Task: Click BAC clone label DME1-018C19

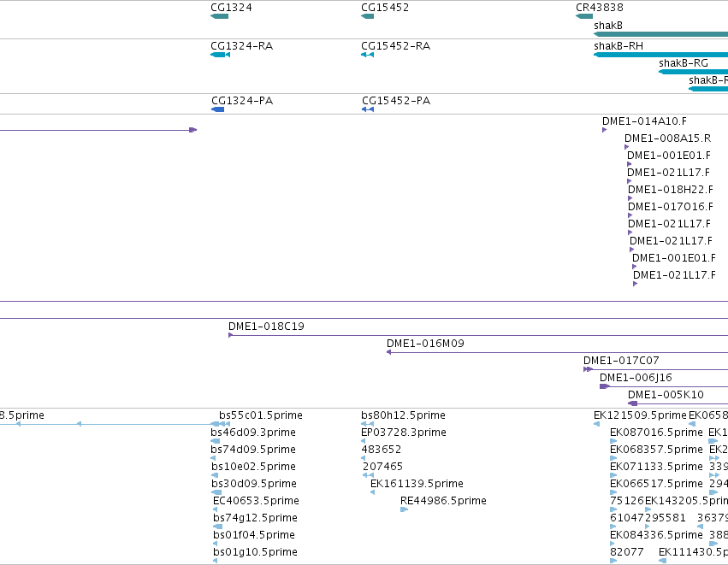Action: (267, 327)
